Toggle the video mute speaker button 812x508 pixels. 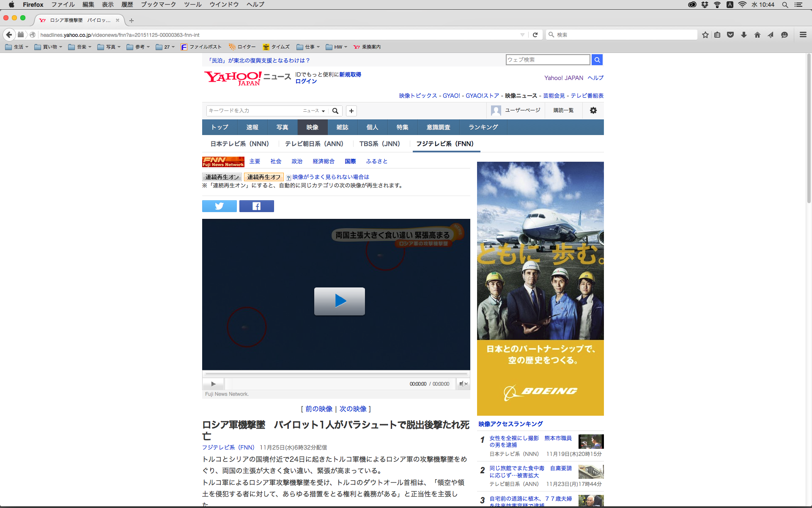pyautogui.click(x=463, y=384)
